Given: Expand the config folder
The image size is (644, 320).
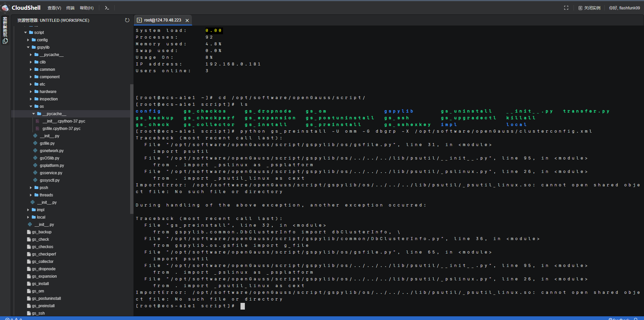Looking at the screenshot, I should tap(28, 40).
